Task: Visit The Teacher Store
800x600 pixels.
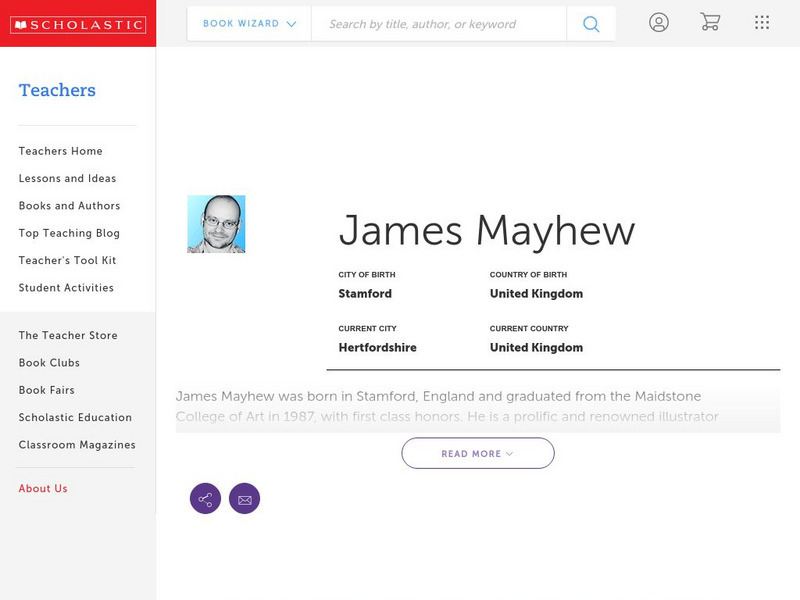Action: coord(67,335)
